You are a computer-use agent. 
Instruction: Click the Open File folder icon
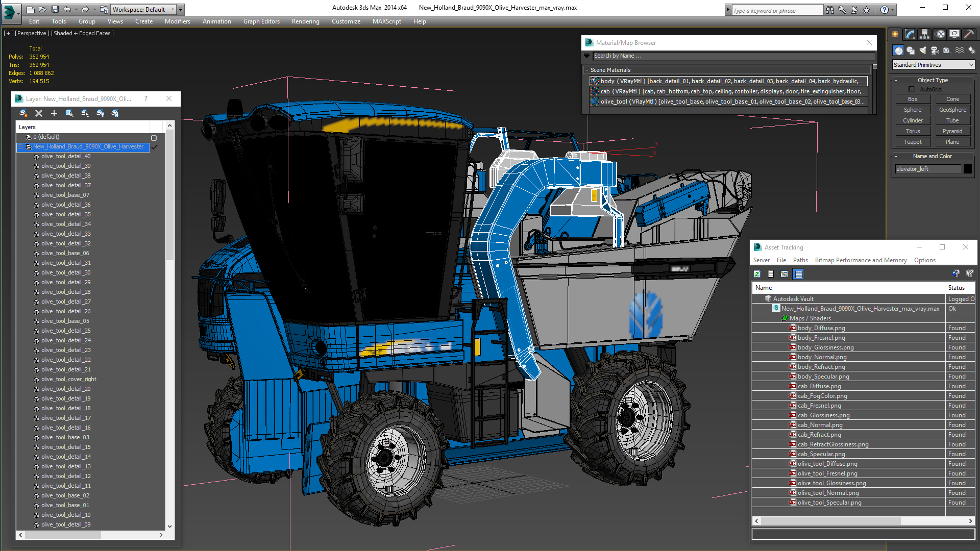coord(43,9)
